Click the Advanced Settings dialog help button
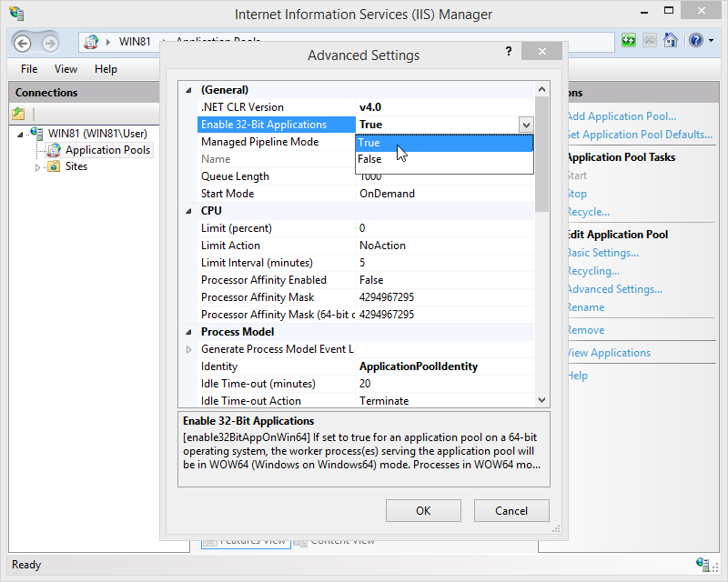Viewport: 728px width, 582px height. point(509,51)
